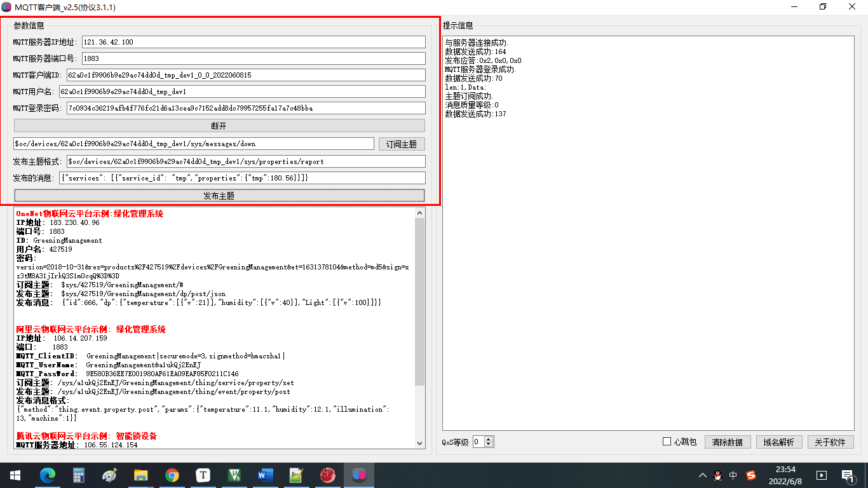Open the Paint palette taskbar icon
The image size is (868, 488).
110,475
